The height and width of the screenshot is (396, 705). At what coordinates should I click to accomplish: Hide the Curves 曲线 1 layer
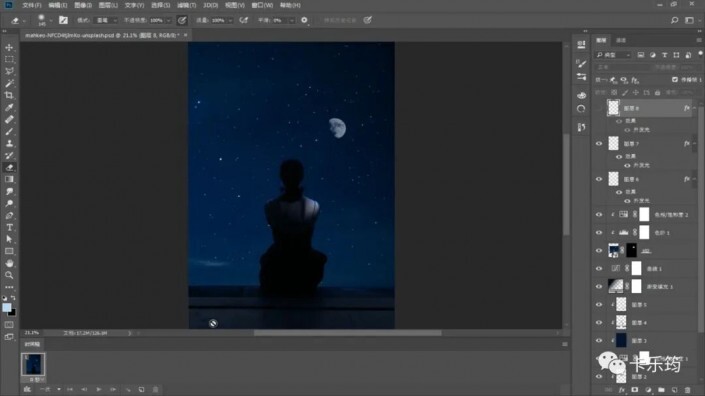coord(599,269)
